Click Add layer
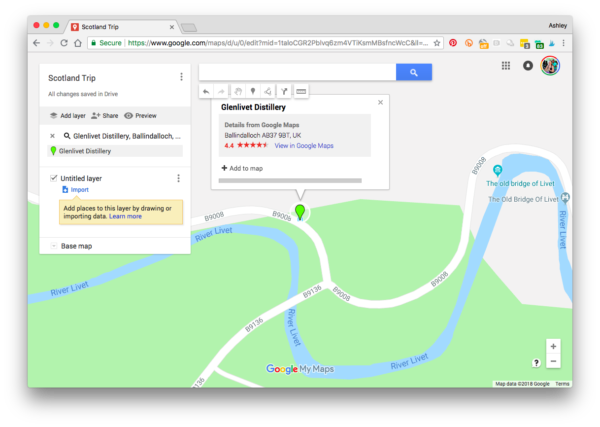Viewport: 600px width, 427px height. point(68,116)
